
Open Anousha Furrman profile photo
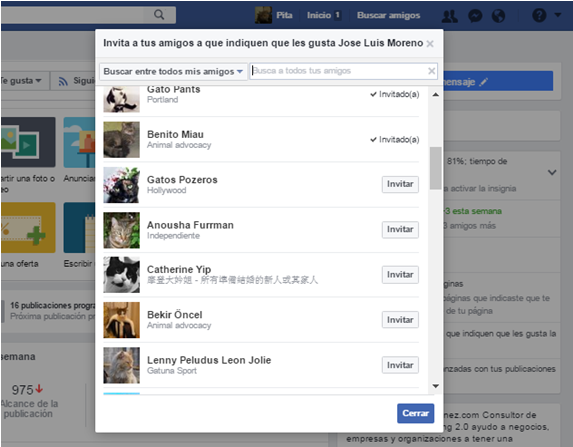(x=121, y=230)
